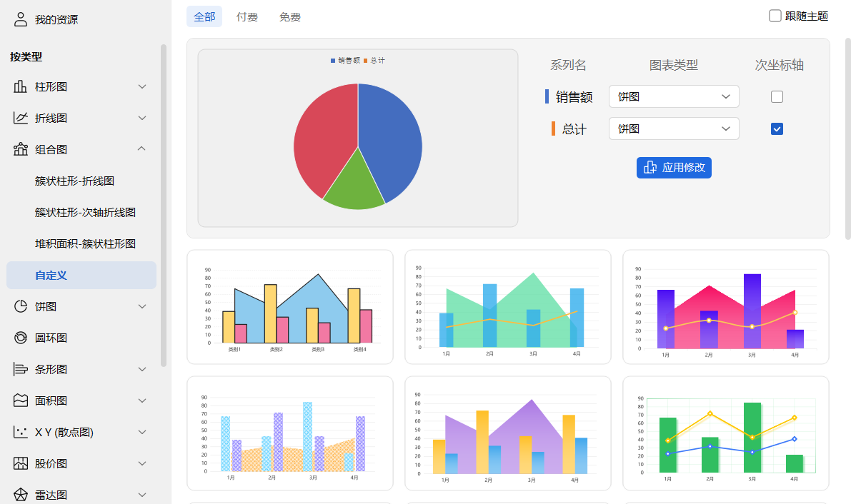This screenshot has width=851, height=504.
Task: Select the 圆环图 doughnut chart icon
Action: [19, 338]
